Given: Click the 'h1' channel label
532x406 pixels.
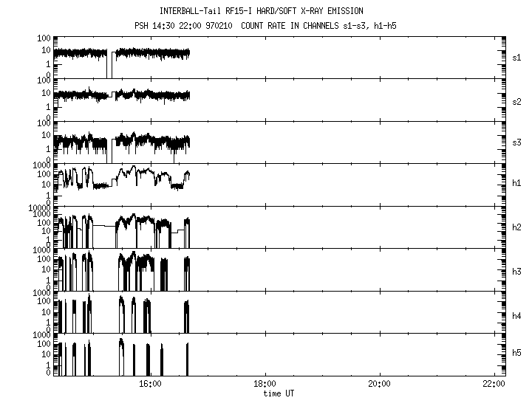Looking at the screenshot, I should coord(516,183).
